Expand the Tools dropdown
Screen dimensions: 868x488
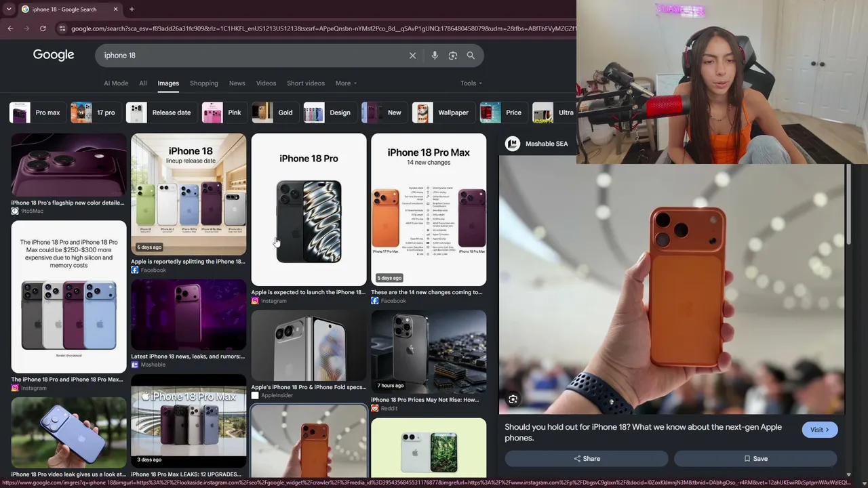tap(471, 83)
